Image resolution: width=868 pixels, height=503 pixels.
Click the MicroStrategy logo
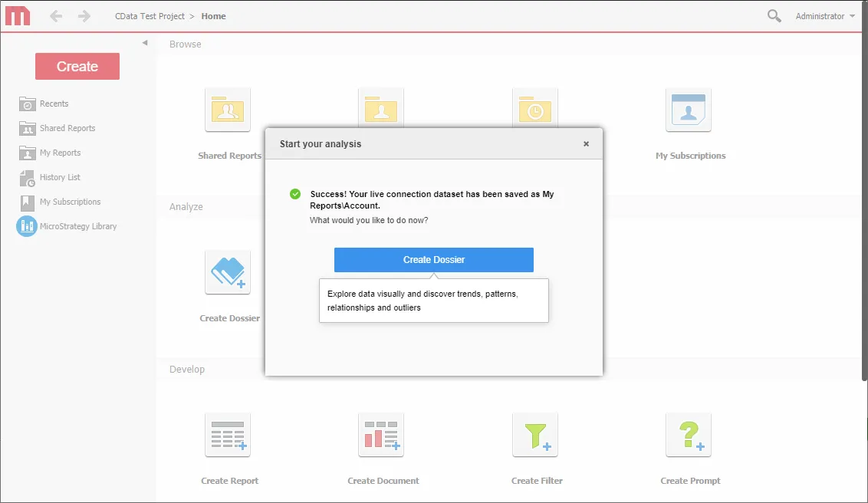pyautogui.click(x=17, y=15)
